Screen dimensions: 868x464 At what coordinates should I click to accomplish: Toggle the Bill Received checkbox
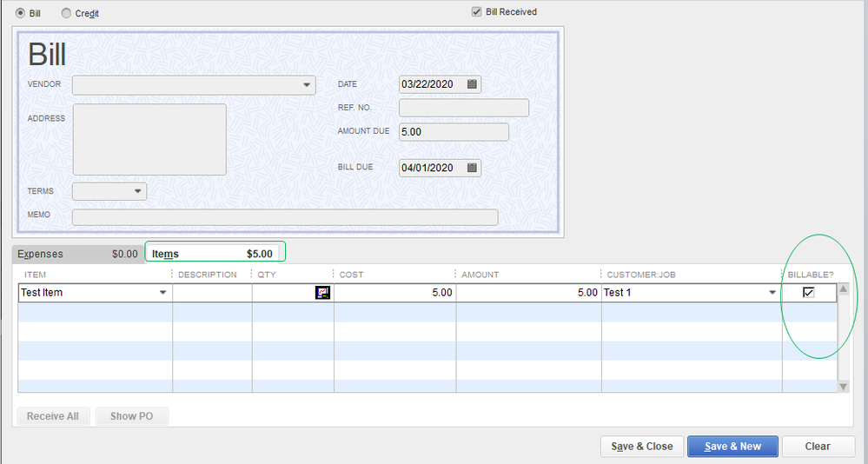click(477, 11)
